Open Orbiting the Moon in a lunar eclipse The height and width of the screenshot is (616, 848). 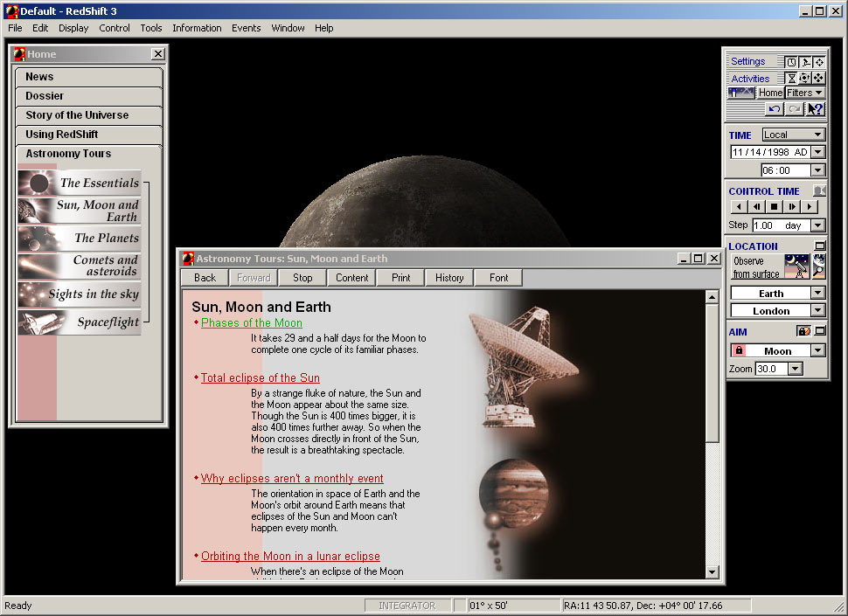pos(290,557)
